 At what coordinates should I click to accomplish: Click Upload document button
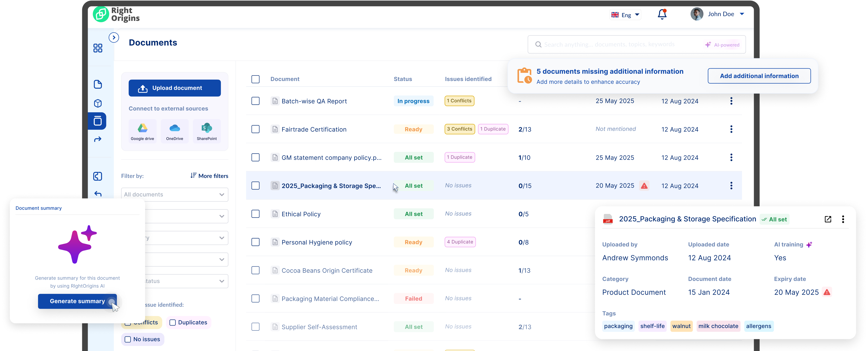coord(174,88)
